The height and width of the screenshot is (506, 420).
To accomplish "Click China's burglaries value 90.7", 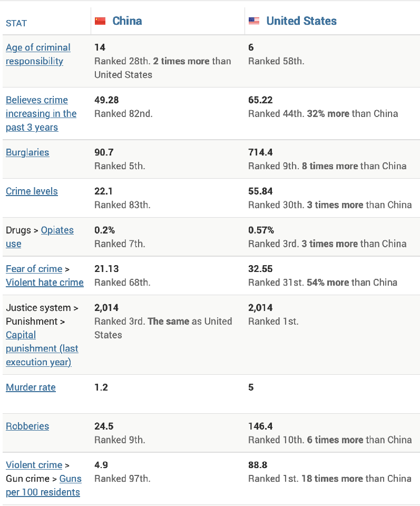I will point(104,152).
